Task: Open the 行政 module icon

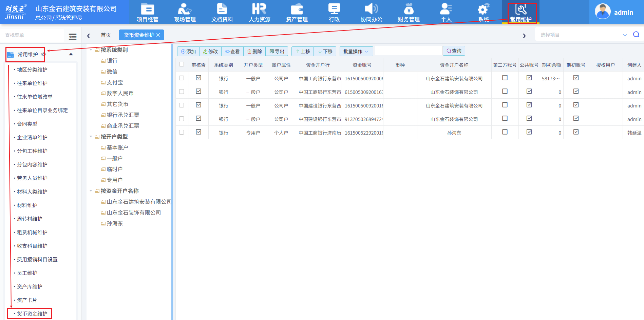Action: [x=334, y=9]
